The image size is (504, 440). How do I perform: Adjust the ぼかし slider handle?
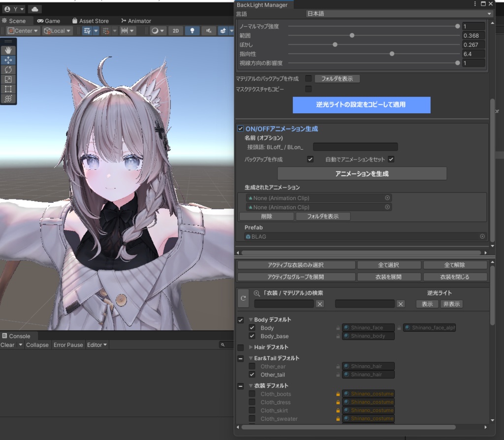[335, 45]
